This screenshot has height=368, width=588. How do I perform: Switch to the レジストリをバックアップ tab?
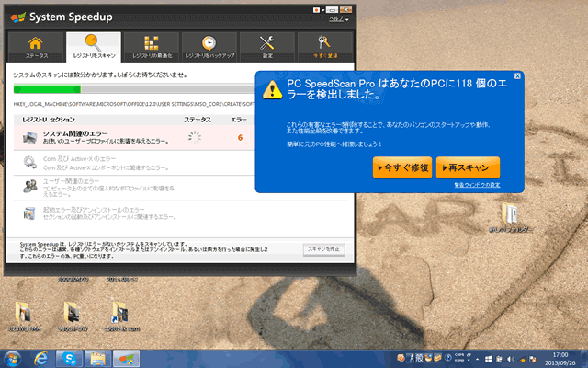coord(209,47)
